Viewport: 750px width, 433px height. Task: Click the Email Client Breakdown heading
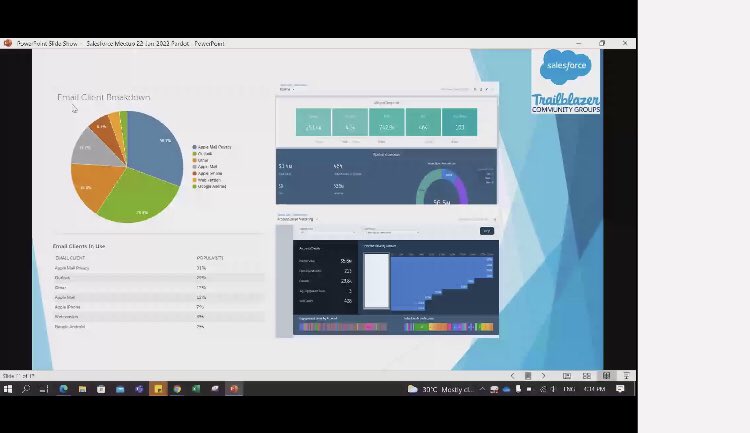[x=104, y=97]
